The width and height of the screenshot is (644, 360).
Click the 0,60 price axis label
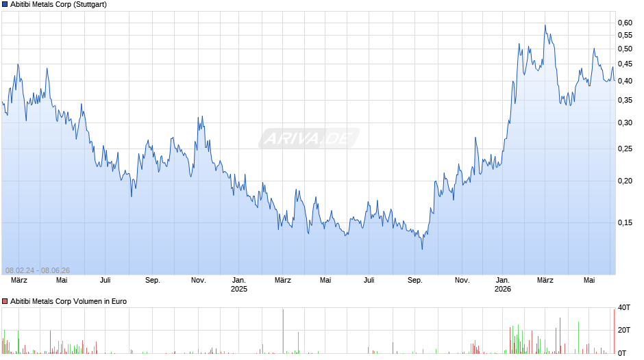[x=625, y=23]
